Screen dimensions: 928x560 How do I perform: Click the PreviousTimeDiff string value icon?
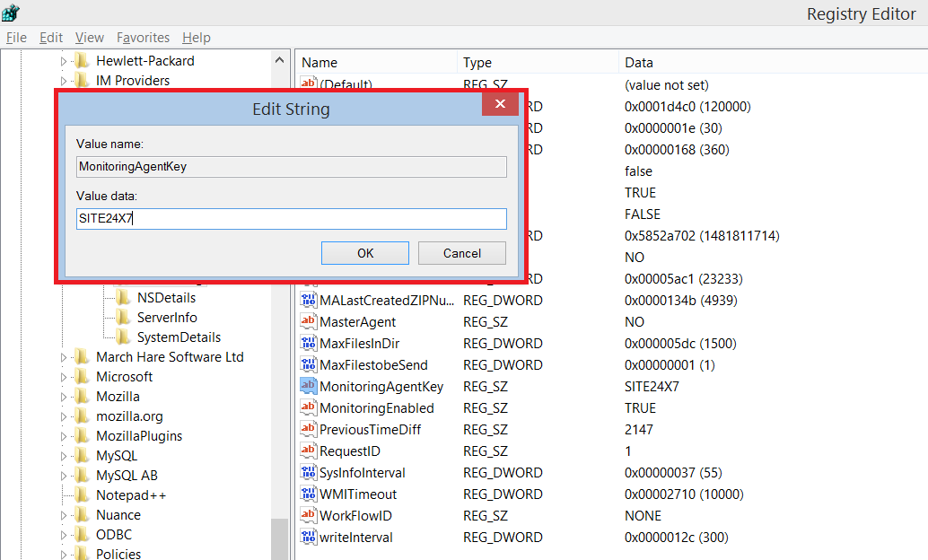pos(309,429)
